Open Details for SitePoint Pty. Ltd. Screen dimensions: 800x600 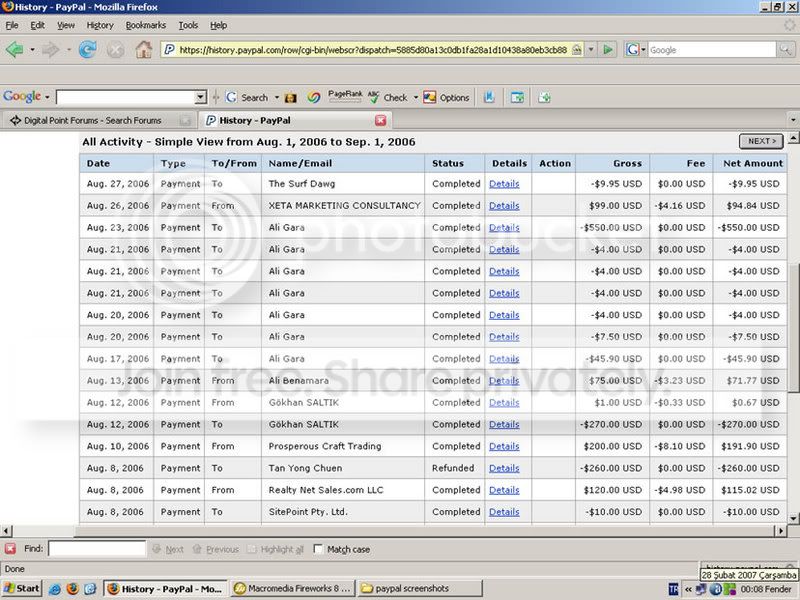[x=504, y=512]
